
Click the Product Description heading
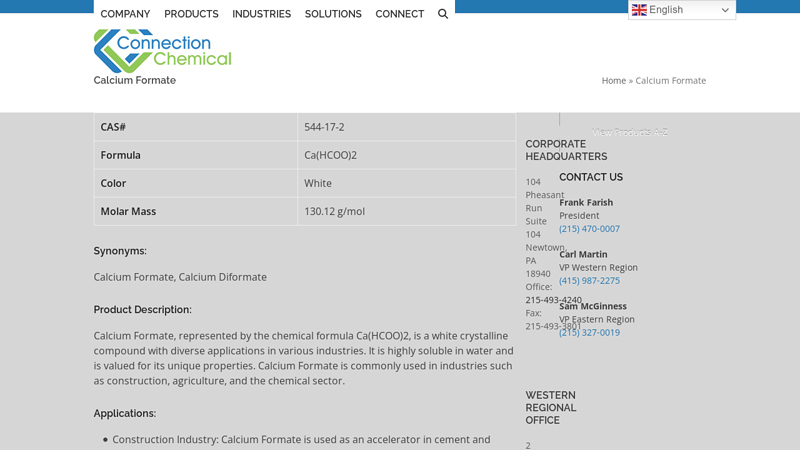[x=142, y=310]
